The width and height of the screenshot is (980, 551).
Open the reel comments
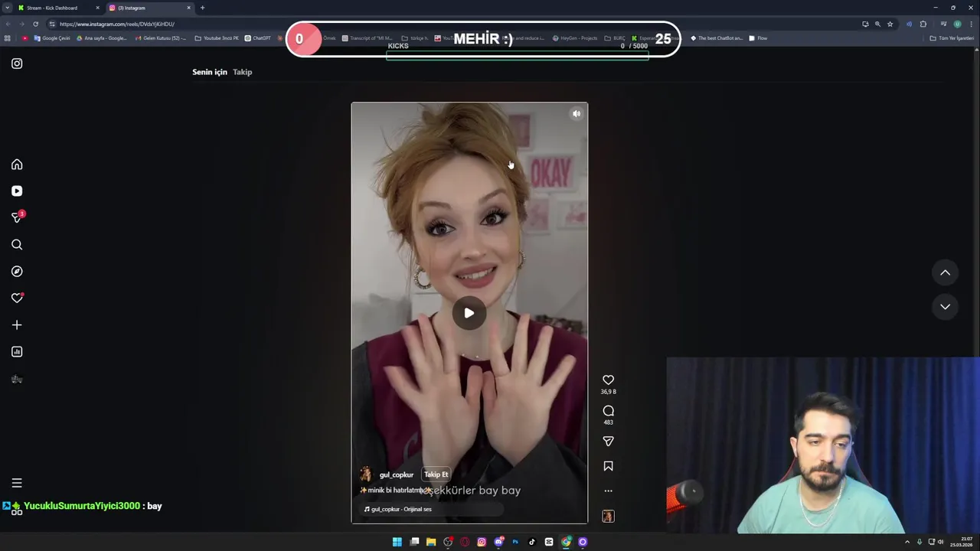pos(608,411)
